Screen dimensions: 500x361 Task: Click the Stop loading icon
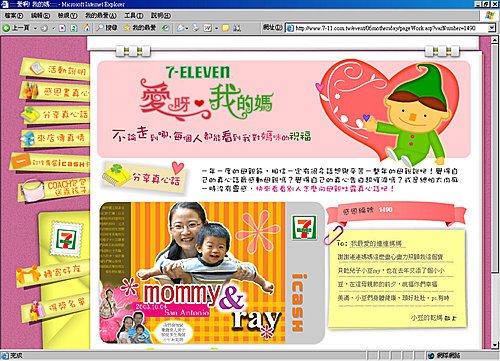coord(62,28)
